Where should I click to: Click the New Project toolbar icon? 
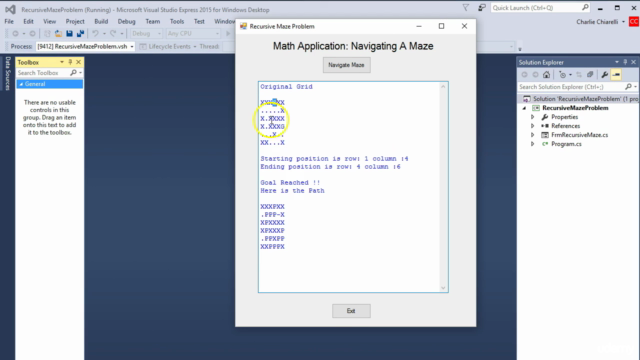pos(47,33)
